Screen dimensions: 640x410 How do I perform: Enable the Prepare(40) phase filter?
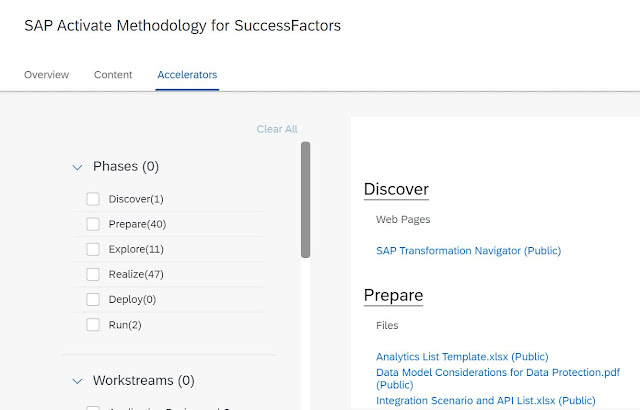(x=93, y=224)
